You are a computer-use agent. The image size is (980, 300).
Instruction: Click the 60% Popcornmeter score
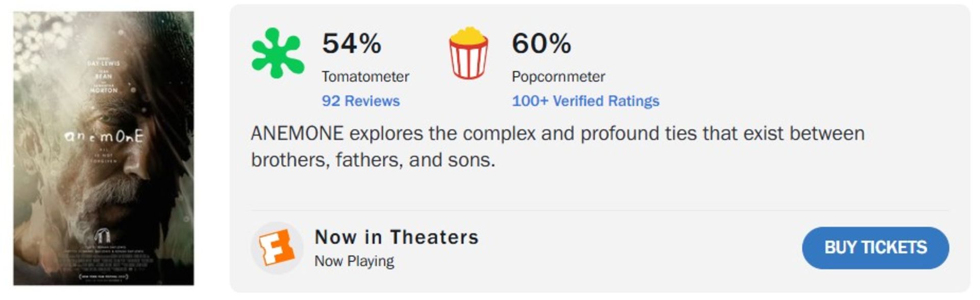point(541,43)
